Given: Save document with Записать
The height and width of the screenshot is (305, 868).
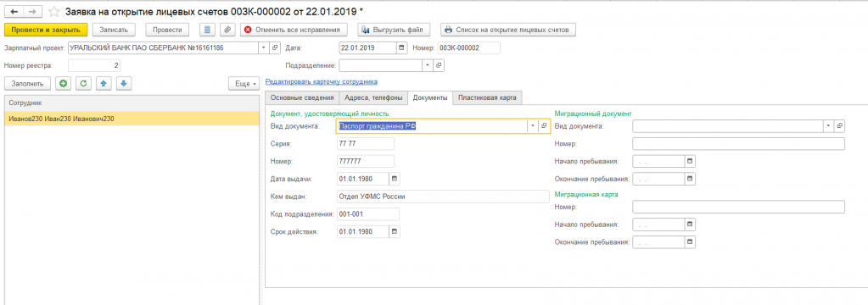Looking at the screenshot, I should [114, 30].
